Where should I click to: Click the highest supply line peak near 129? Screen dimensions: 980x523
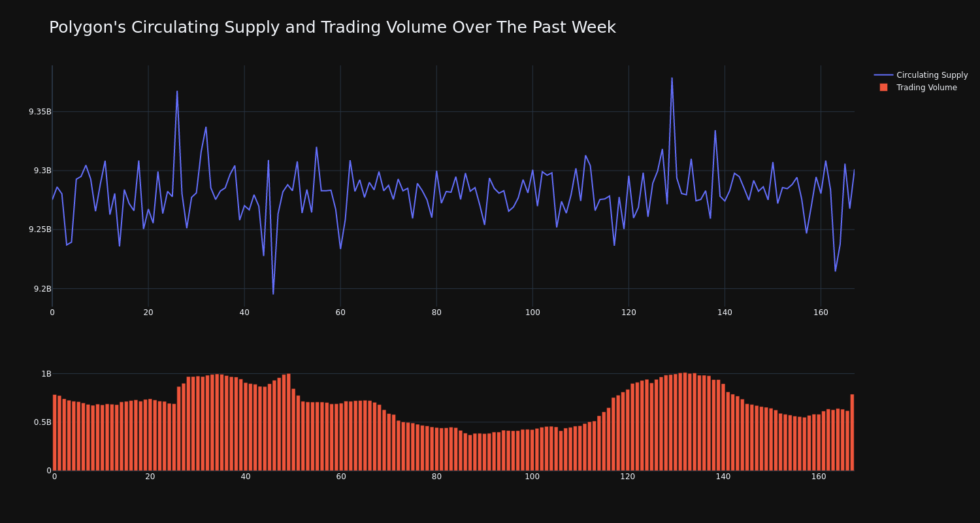(672, 78)
